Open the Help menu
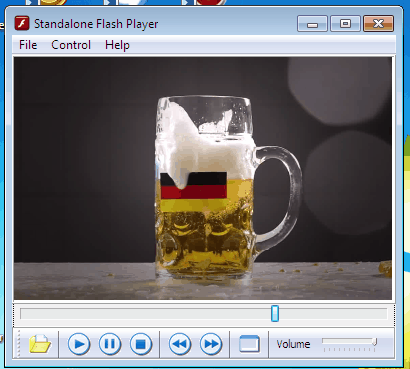This screenshot has height=369, width=410. (x=117, y=45)
